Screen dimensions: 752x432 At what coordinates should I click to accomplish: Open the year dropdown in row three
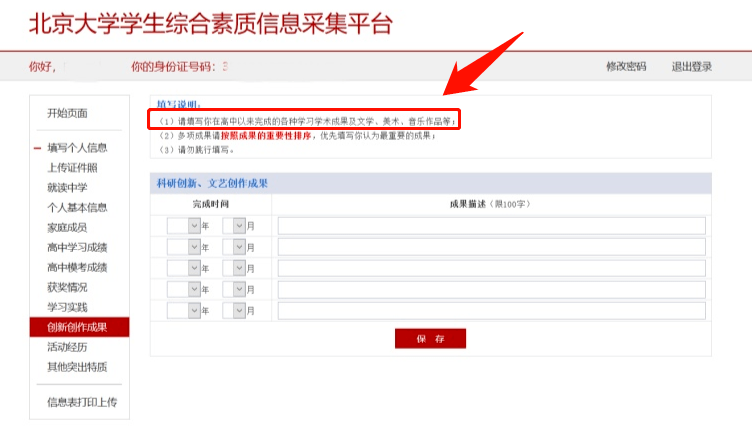tap(184, 268)
